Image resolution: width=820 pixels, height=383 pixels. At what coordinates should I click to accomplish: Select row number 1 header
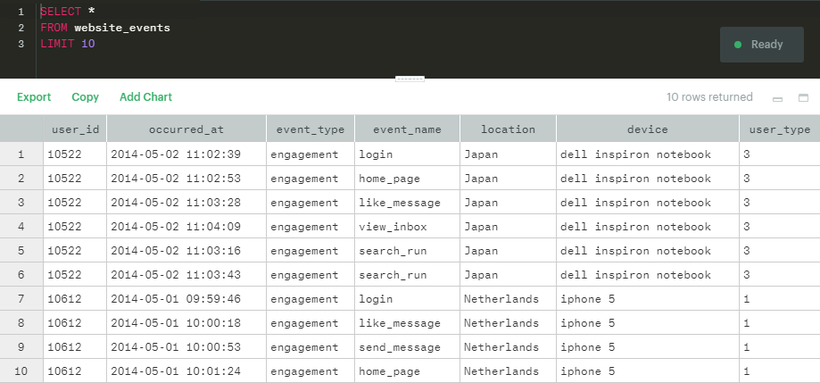pyautogui.click(x=21, y=154)
